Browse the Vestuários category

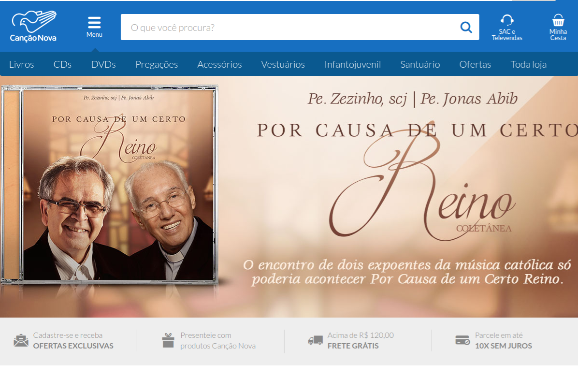pos(283,65)
